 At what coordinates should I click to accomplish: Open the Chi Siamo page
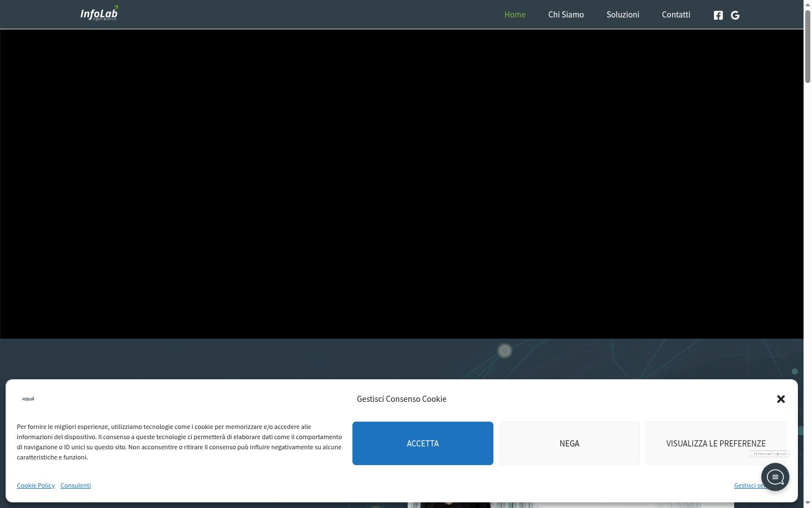[x=566, y=15]
